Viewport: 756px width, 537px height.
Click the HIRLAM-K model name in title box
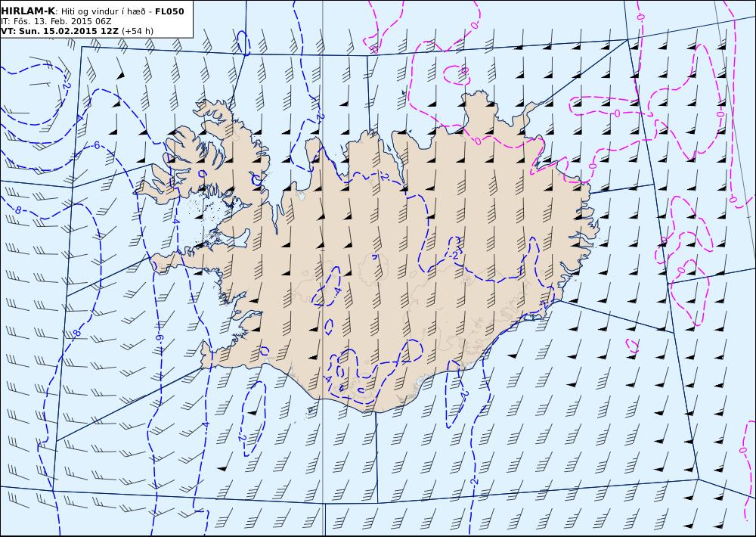(28, 11)
